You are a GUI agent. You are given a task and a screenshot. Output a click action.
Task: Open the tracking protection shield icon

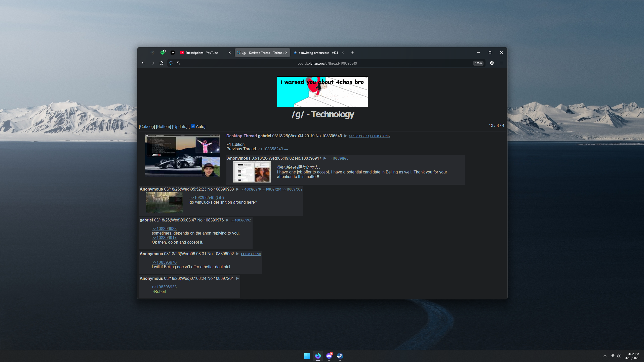click(171, 63)
